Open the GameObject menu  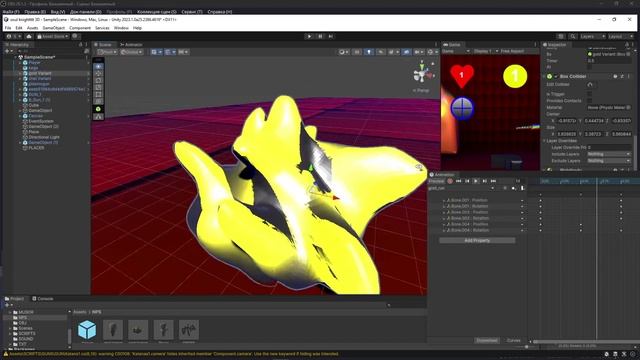click(x=53, y=28)
